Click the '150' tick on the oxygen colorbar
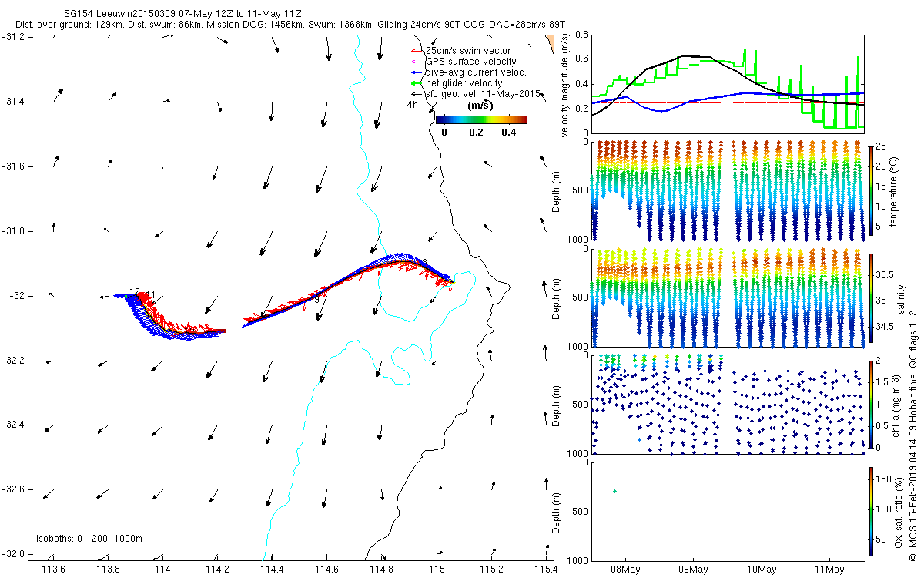The height and width of the screenshot is (578, 924). [x=884, y=478]
